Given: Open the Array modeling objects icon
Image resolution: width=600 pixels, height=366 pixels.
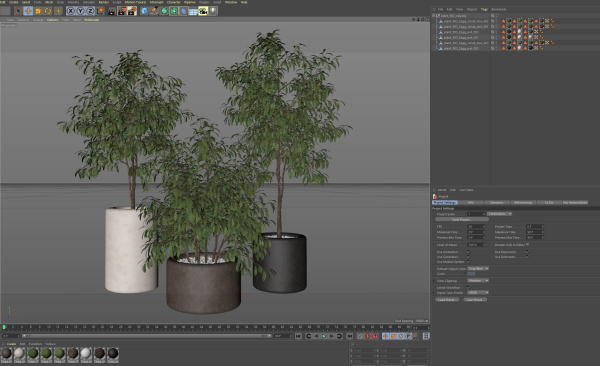Looking at the screenshot, I should click(x=174, y=11).
